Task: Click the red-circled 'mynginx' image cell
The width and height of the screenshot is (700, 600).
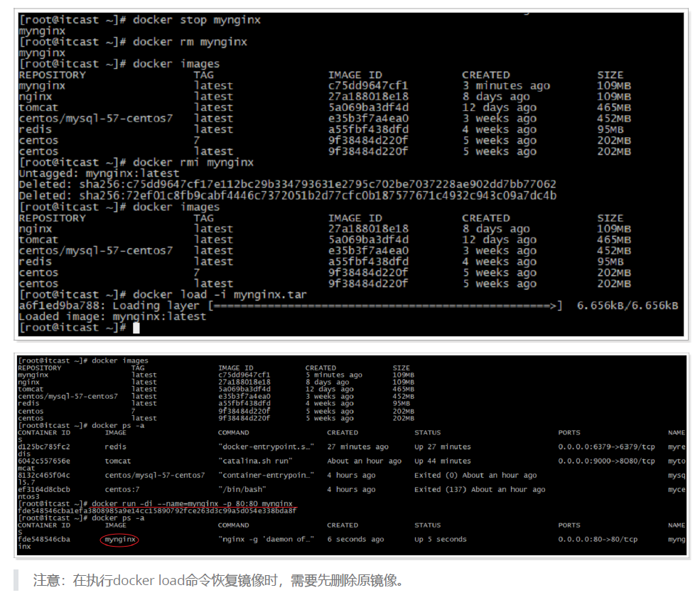Action: tap(119, 540)
